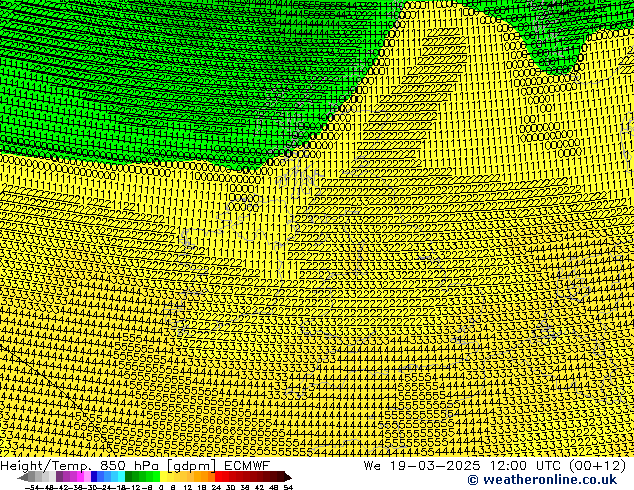Click the legend's grey left arrow end

[23, 477]
